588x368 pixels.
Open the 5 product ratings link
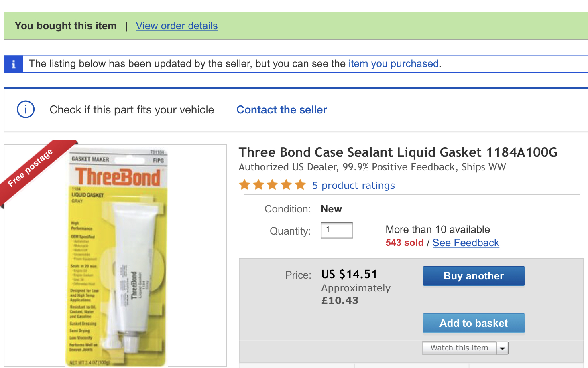click(353, 186)
